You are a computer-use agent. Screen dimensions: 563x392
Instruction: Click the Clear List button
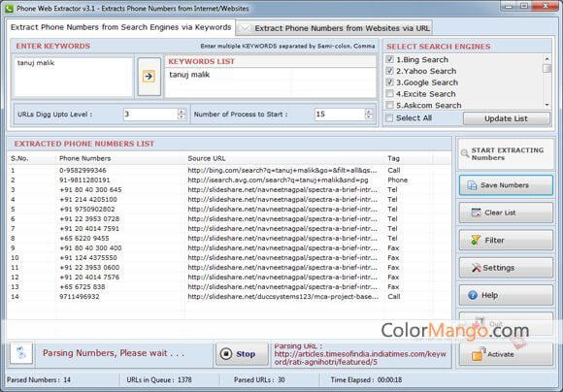click(506, 212)
